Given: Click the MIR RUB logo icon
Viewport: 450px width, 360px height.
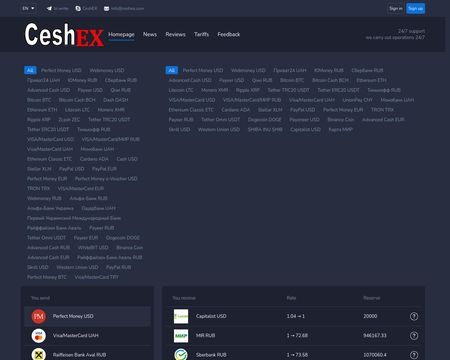Looking at the screenshot, I should pyautogui.click(x=181, y=336).
